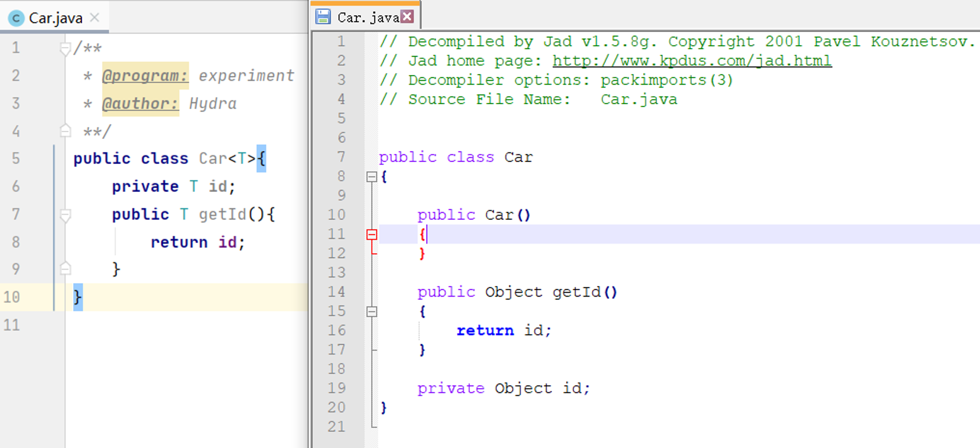Click the highlighted closing brace on line 10
Viewport: 980px width, 448px height.
[78, 297]
